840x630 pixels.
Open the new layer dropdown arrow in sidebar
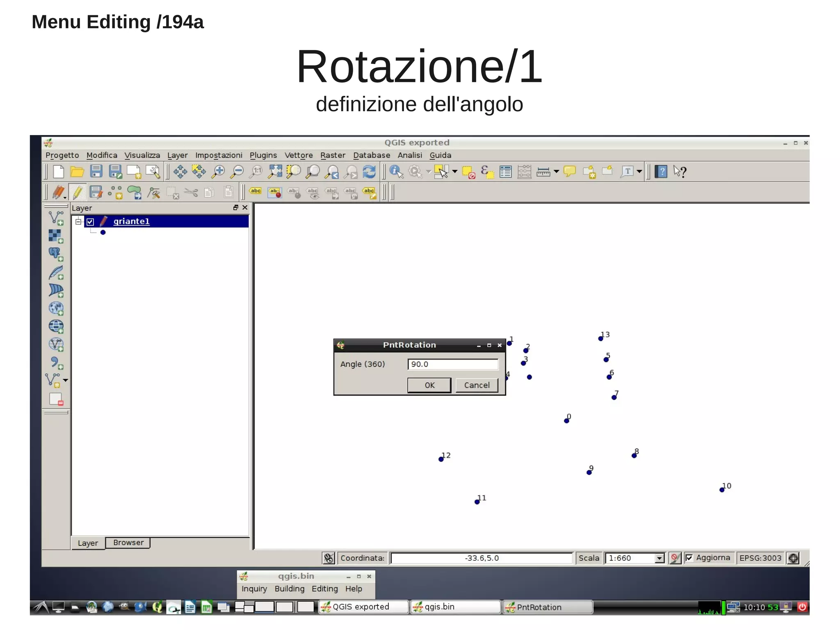pos(65,380)
